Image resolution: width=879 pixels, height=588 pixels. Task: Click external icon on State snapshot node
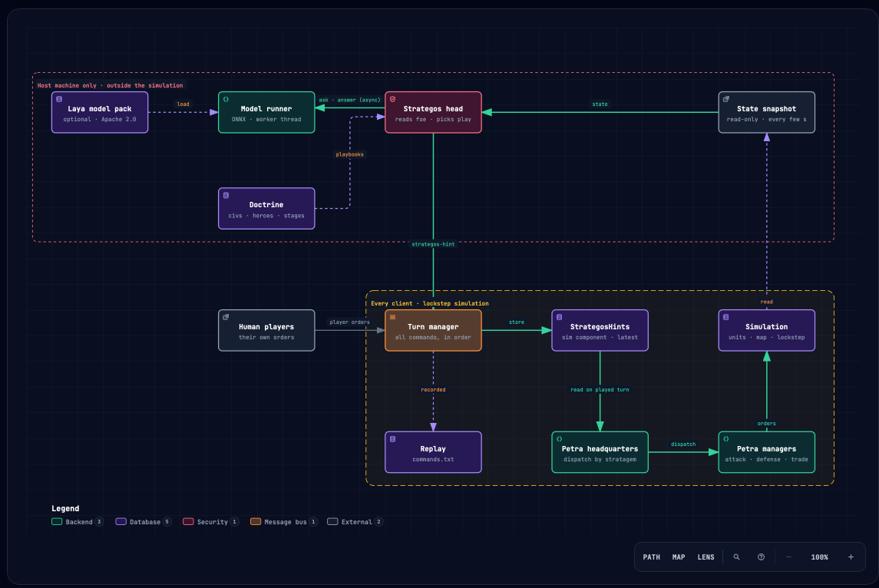coord(726,99)
